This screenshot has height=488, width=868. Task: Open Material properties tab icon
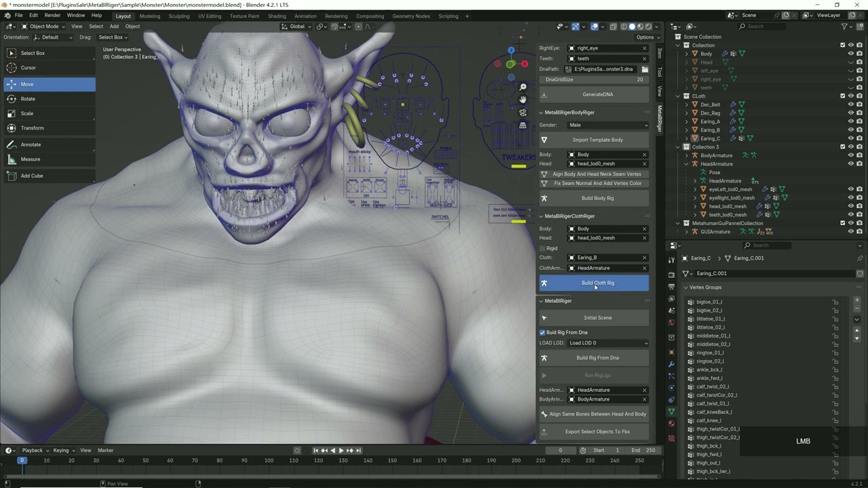(671, 424)
